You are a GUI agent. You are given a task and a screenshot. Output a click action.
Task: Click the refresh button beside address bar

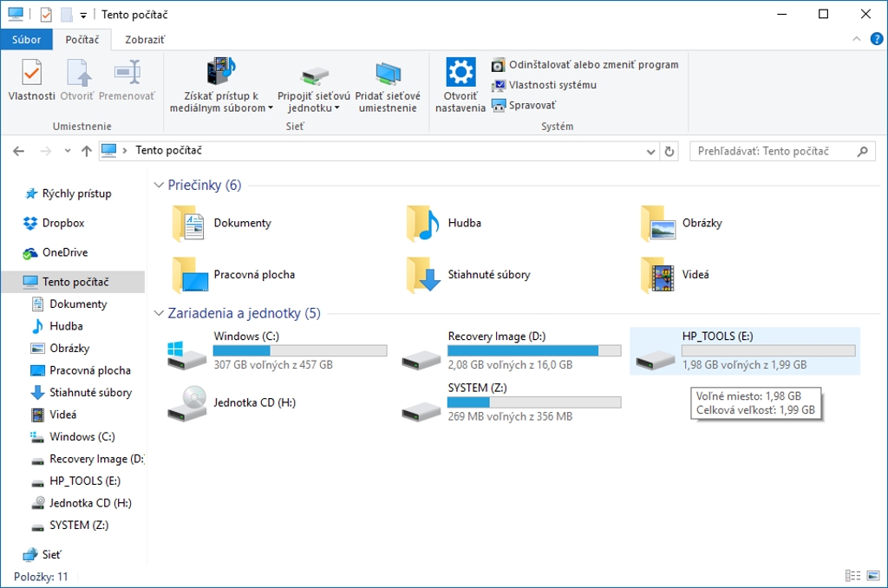[x=669, y=151]
